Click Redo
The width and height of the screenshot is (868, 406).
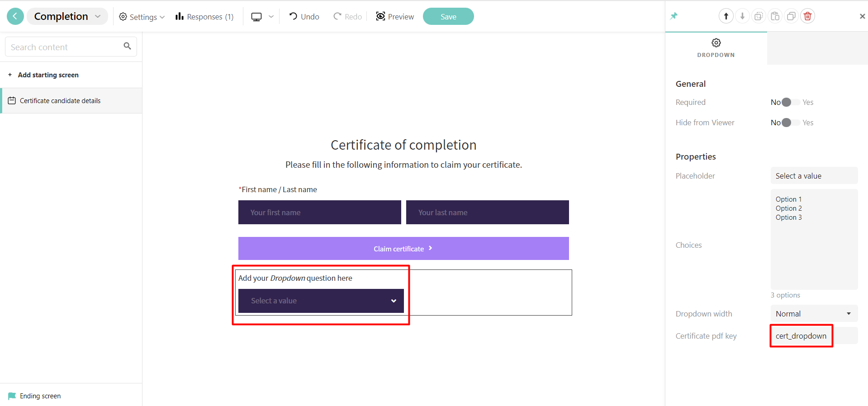click(x=347, y=17)
